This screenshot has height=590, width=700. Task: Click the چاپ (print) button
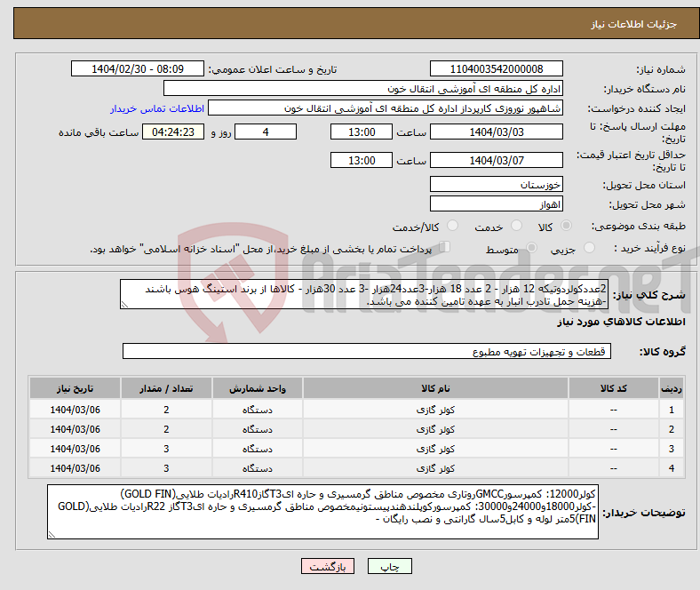coord(389,566)
